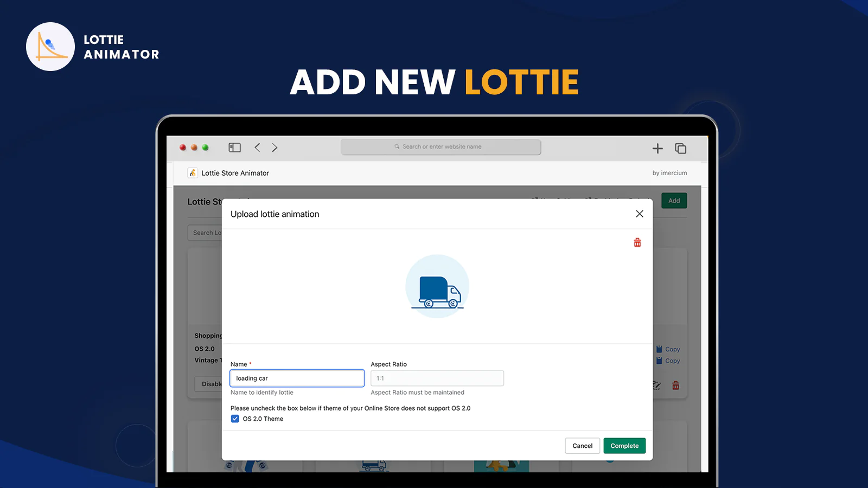This screenshot has height=488, width=868.
Task: Show the browser tab overview
Action: [680, 148]
